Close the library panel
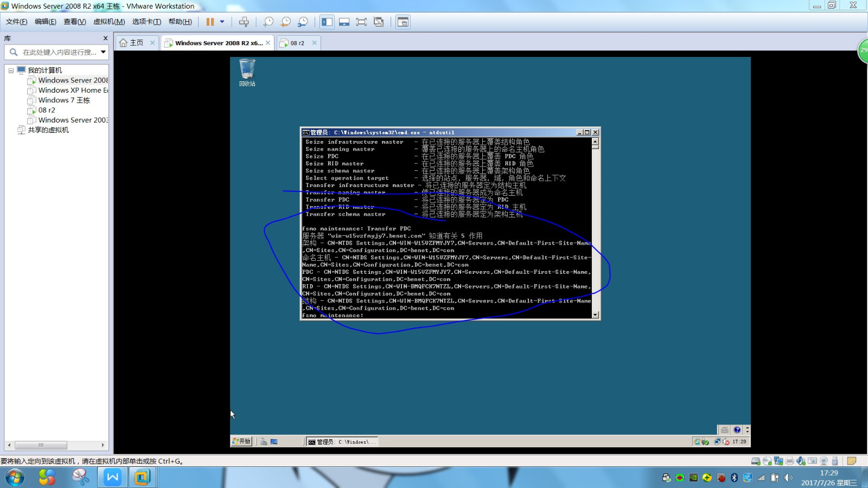 tap(105, 38)
